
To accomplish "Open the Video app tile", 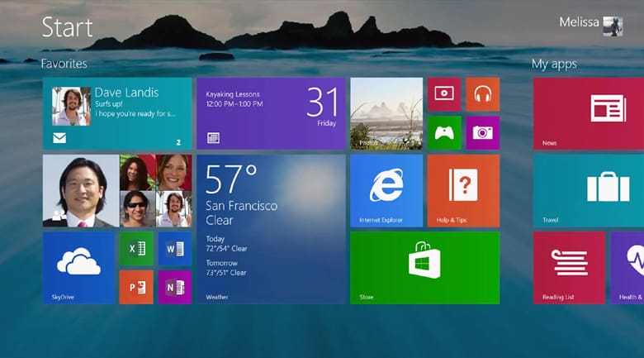I will (x=443, y=95).
